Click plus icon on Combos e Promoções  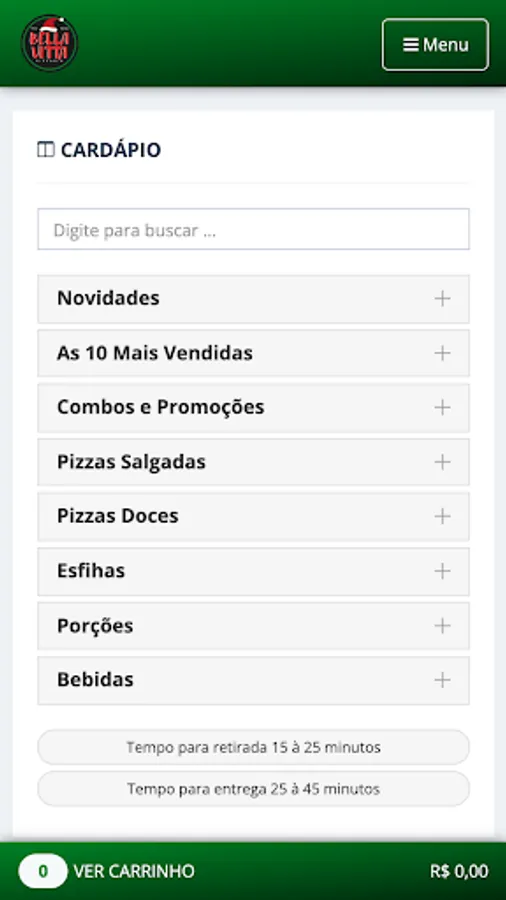coord(442,408)
